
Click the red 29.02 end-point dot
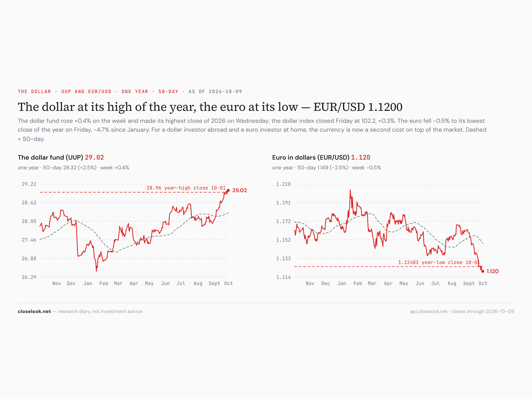pyautogui.click(x=228, y=190)
